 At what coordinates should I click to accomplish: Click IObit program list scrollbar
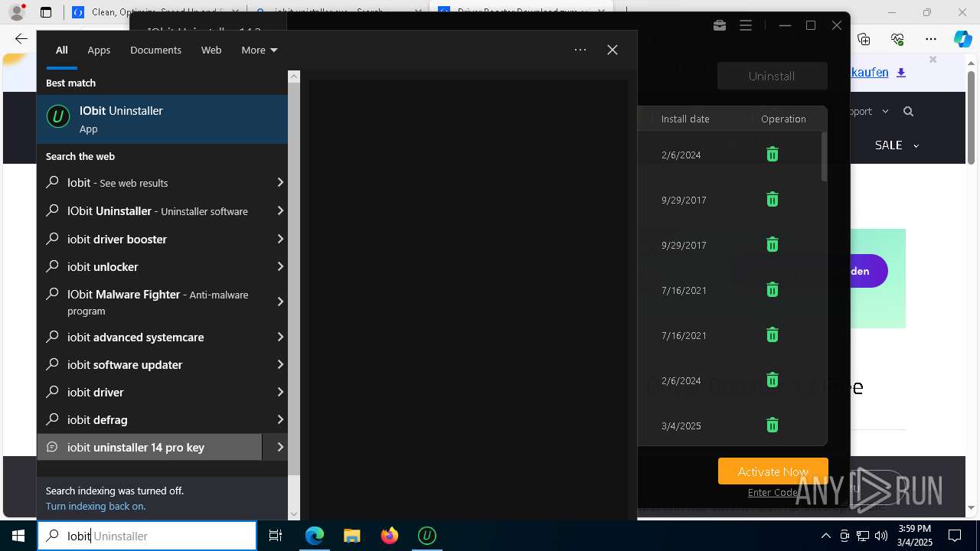pyautogui.click(x=824, y=157)
